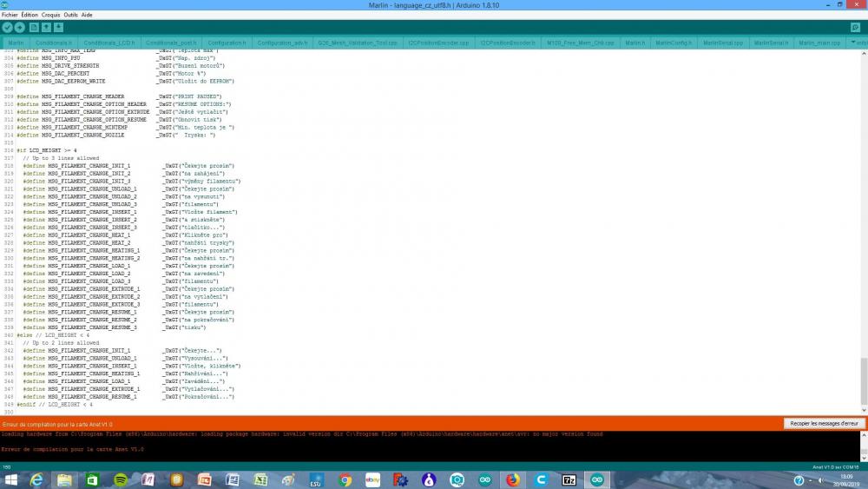Image resolution: width=868 pixels, height=489 pixels.
Task: Open a sketch with the Open icon
Action: coord(46,27)
